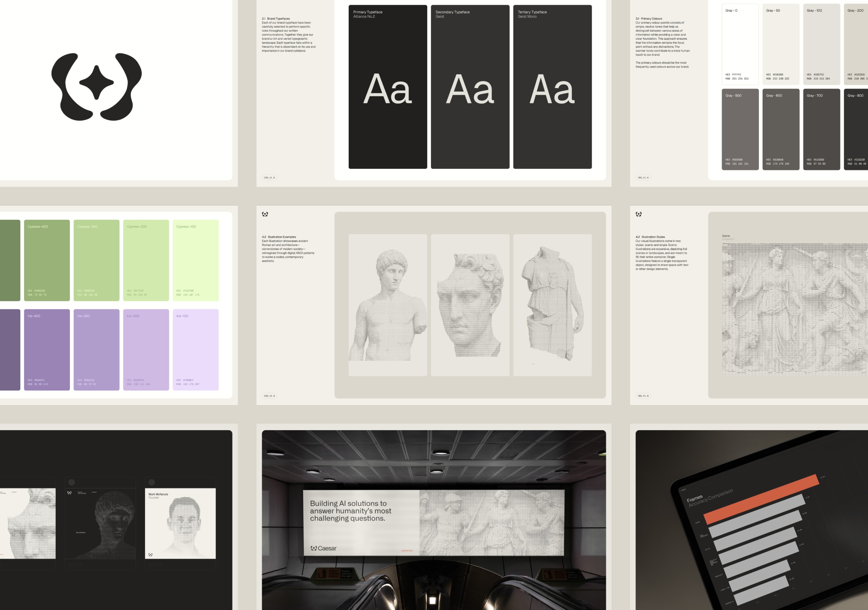Screen dimensions: 868x610
Task: Pick the Cypress-400 green swatch
Action: click(x=47, y=260)
